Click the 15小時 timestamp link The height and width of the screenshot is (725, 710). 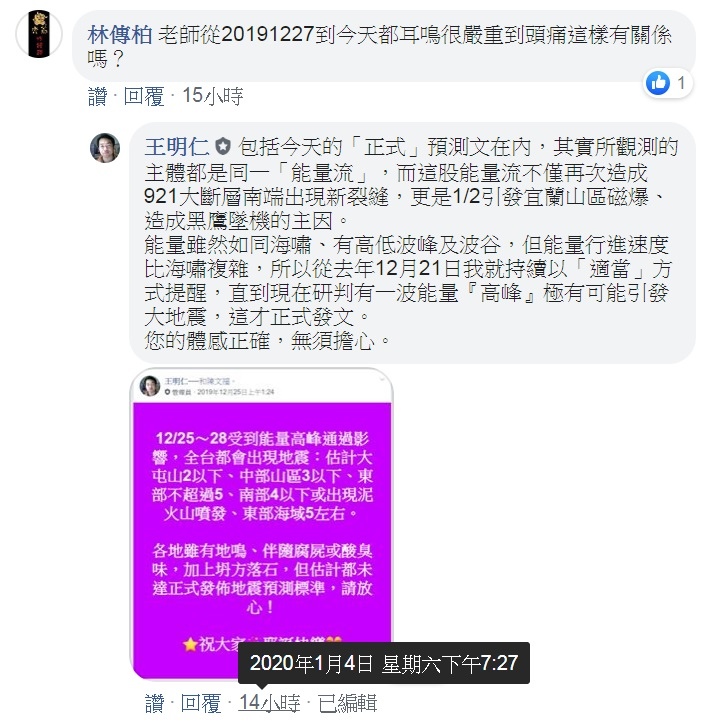pos(213,96)
